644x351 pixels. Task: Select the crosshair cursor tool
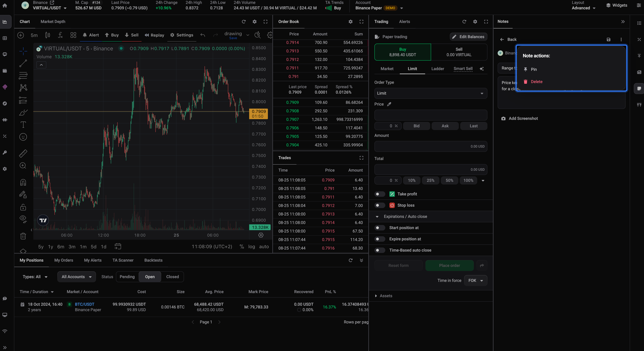tap(23, 51)
